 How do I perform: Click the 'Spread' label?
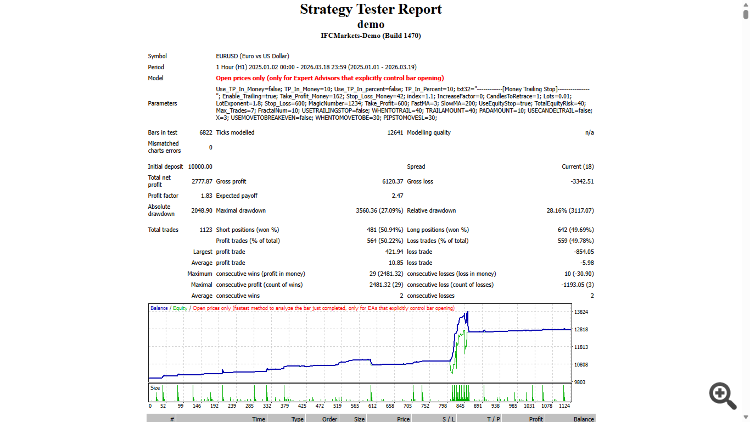[x=416, y=167]
